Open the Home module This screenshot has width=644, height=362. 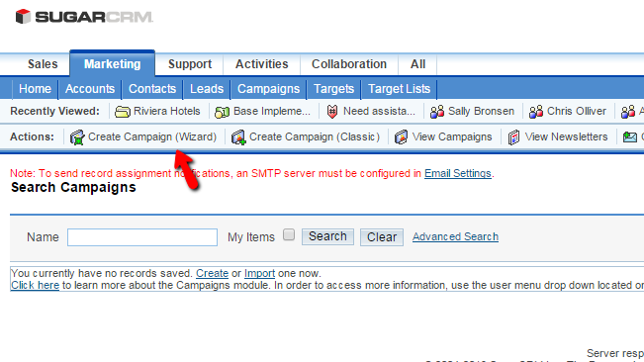click(35, 89)
